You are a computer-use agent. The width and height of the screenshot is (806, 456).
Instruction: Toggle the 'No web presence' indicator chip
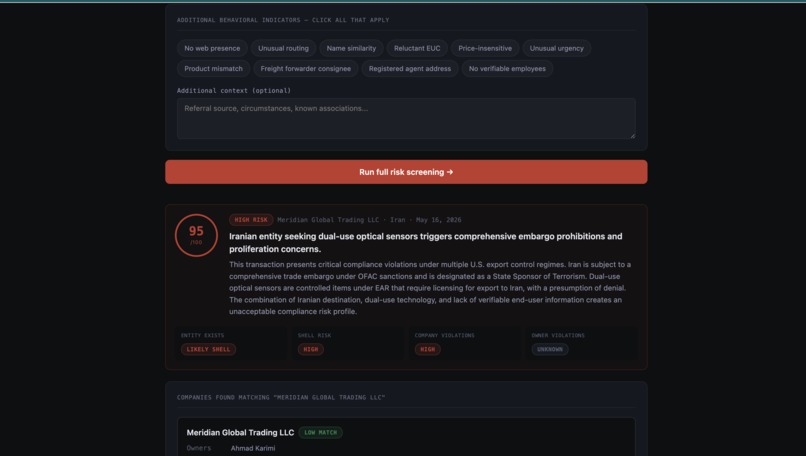(x=212, y=48)
